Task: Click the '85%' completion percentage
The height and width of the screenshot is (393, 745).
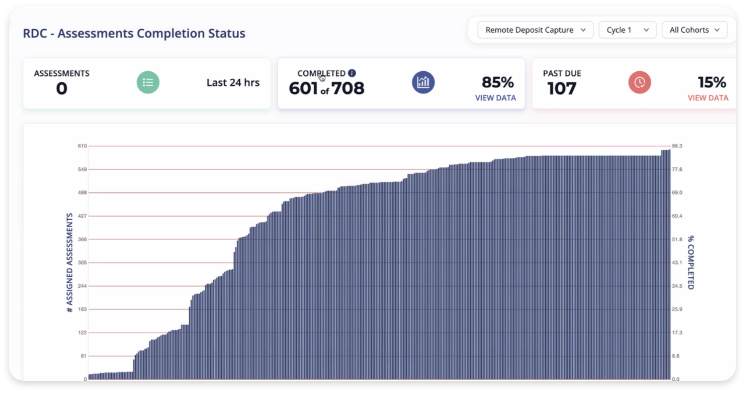Action: coord(497,82)
